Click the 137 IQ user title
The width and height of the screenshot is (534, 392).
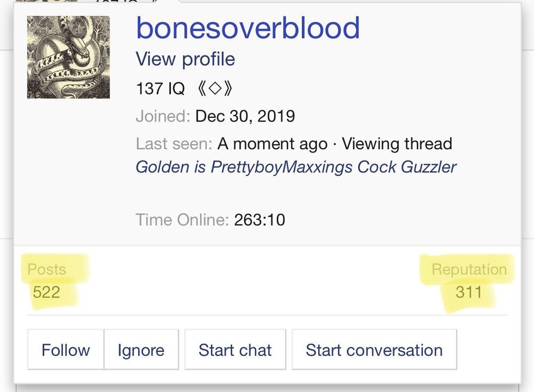[160, 89]
